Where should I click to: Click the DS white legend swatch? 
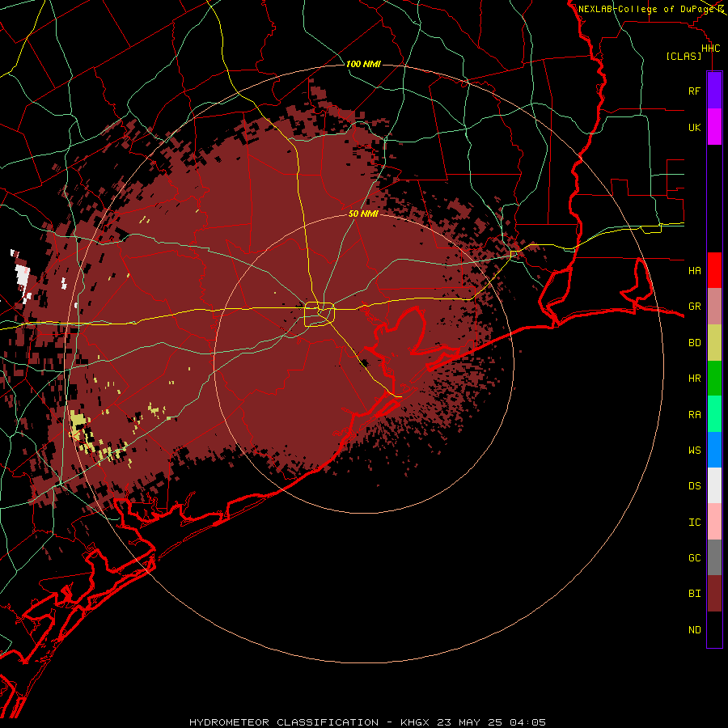point(714,485)
